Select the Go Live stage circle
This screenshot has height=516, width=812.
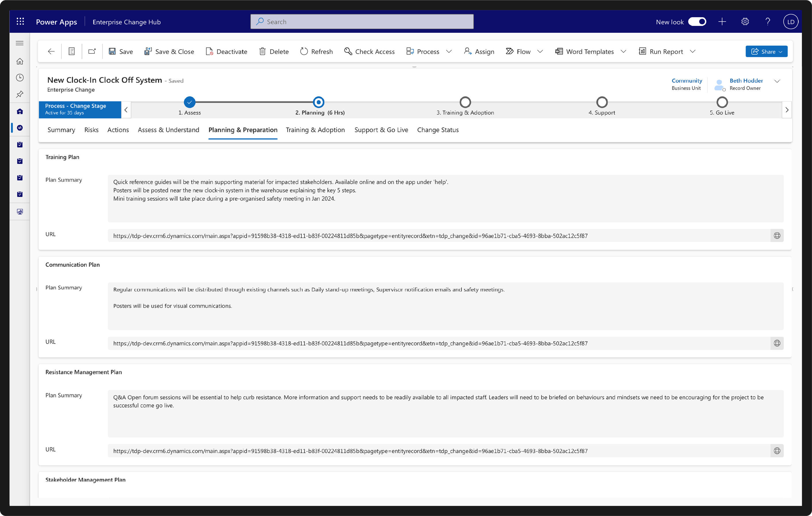[x=722, y=102]
